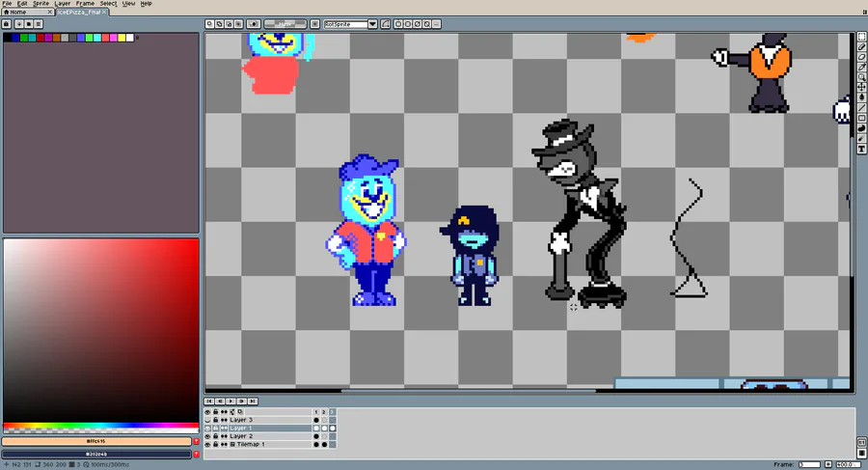This screenshot has height=470, width=868.
Task: Click the dark background color bar
Action: [96, 454]
